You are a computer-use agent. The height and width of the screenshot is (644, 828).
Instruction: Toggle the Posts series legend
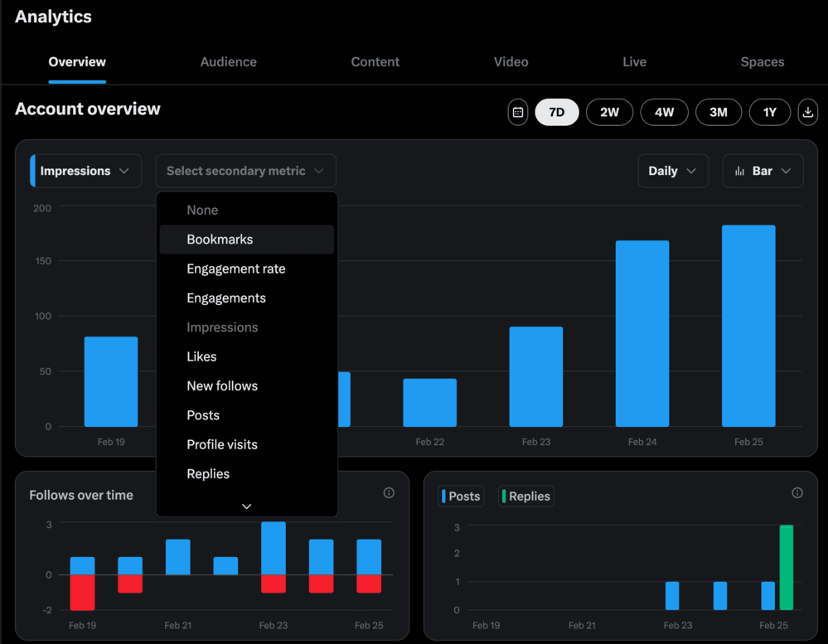pos(461,496)
